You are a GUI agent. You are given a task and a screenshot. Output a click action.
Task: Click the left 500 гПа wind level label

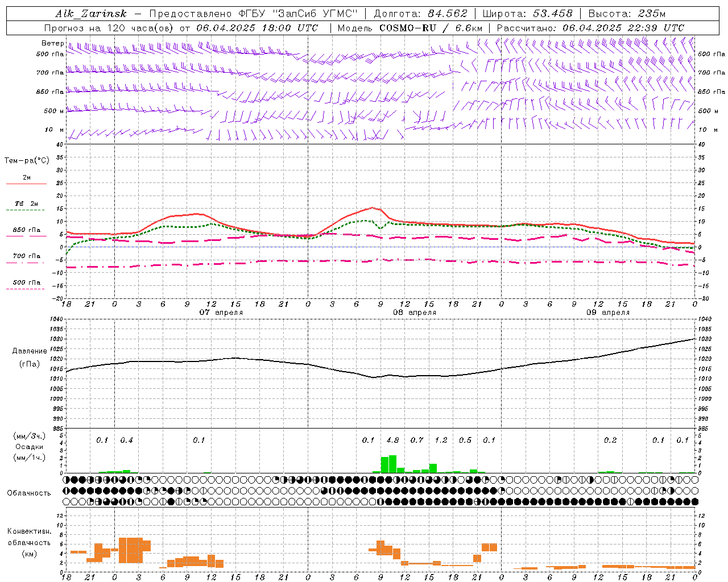(50, 55)
